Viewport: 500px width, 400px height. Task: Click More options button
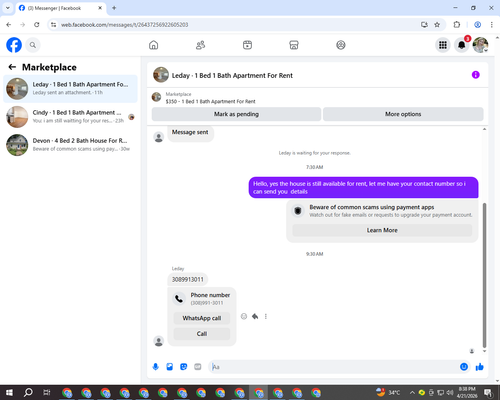(403, 114)
